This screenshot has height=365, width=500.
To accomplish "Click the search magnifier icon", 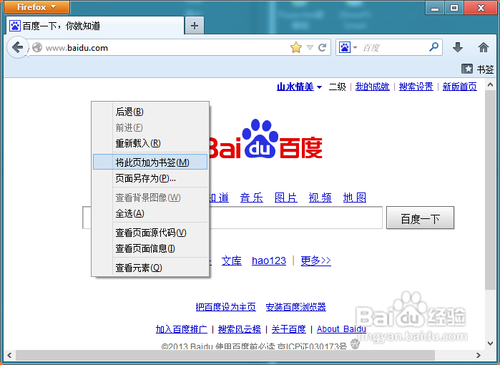I will click(434, 47).
